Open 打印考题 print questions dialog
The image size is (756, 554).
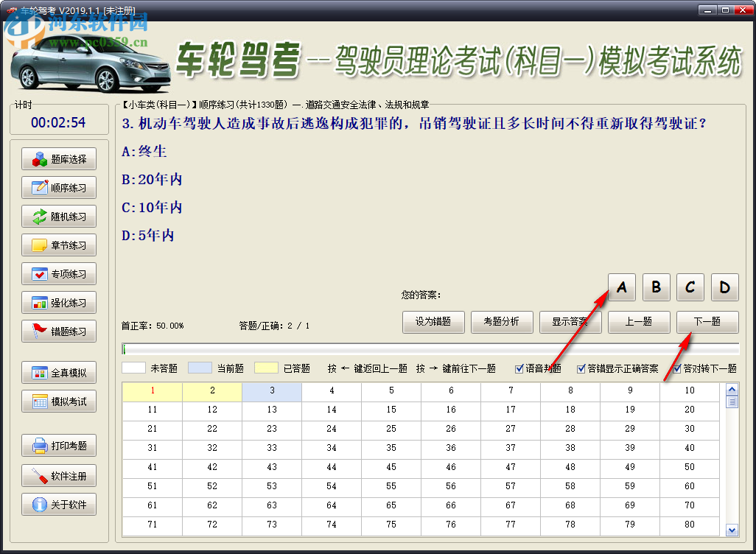click(58, 445)
